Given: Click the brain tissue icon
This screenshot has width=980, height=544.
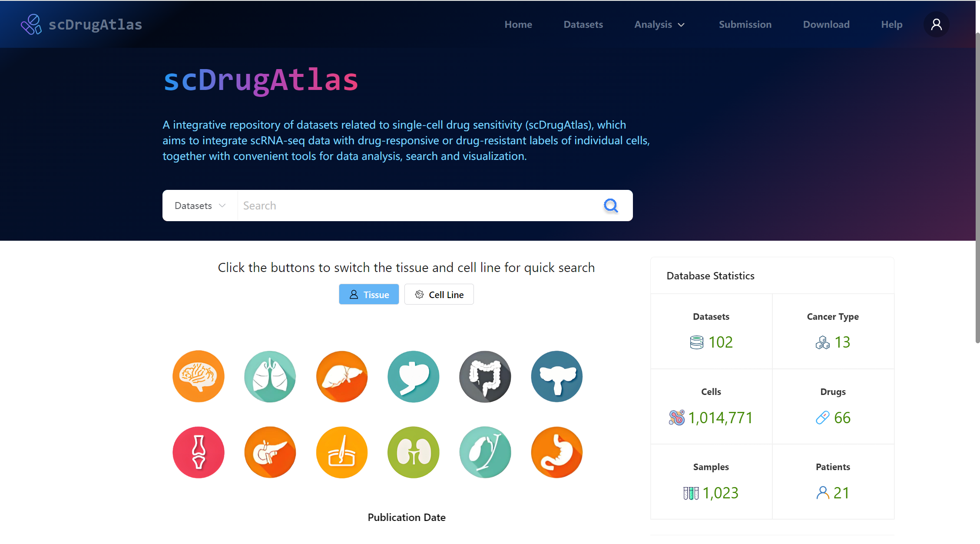Looking at the screenshot, I should coord(199,376).
